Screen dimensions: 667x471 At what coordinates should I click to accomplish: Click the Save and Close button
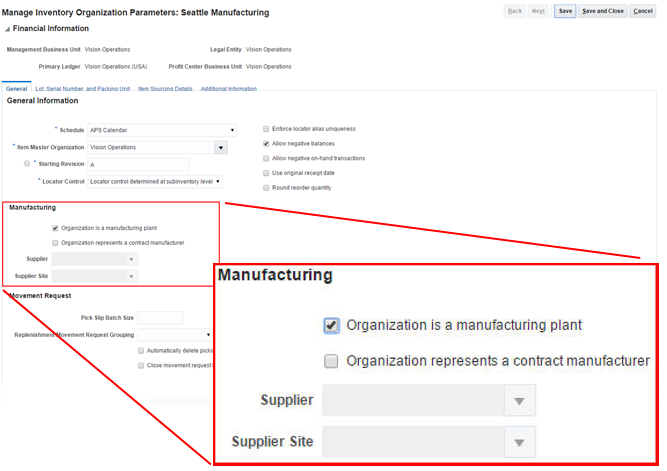pos(603,11)
